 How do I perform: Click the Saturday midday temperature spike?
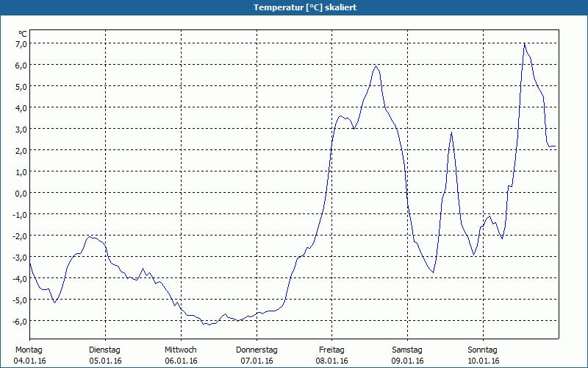click(x=452, y=132)
